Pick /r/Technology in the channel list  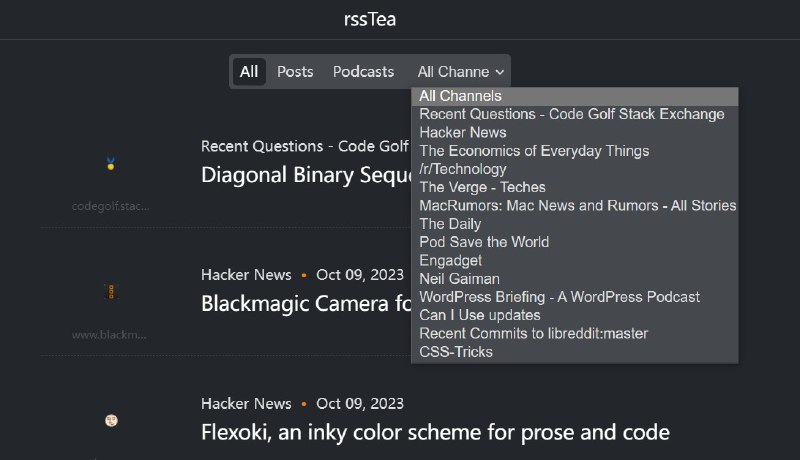pyautogui.click(x=463, y=169)
